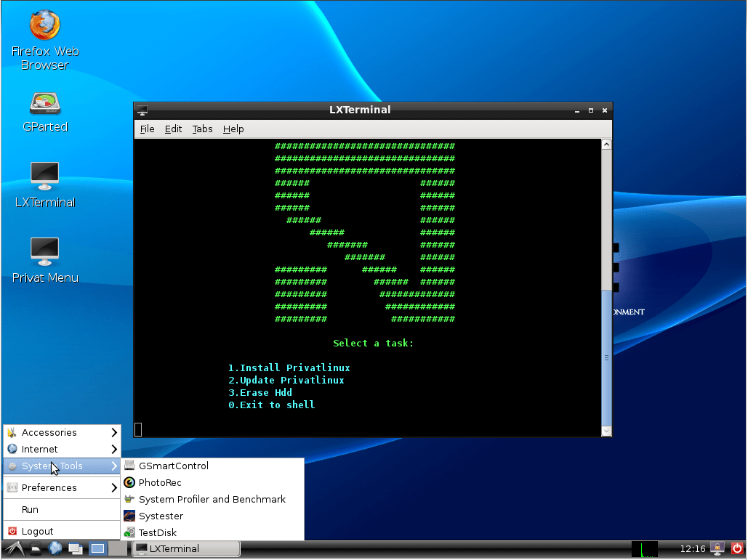Click the '1.Install Privatlinux' line in terminal

click(x=289, y=368)
